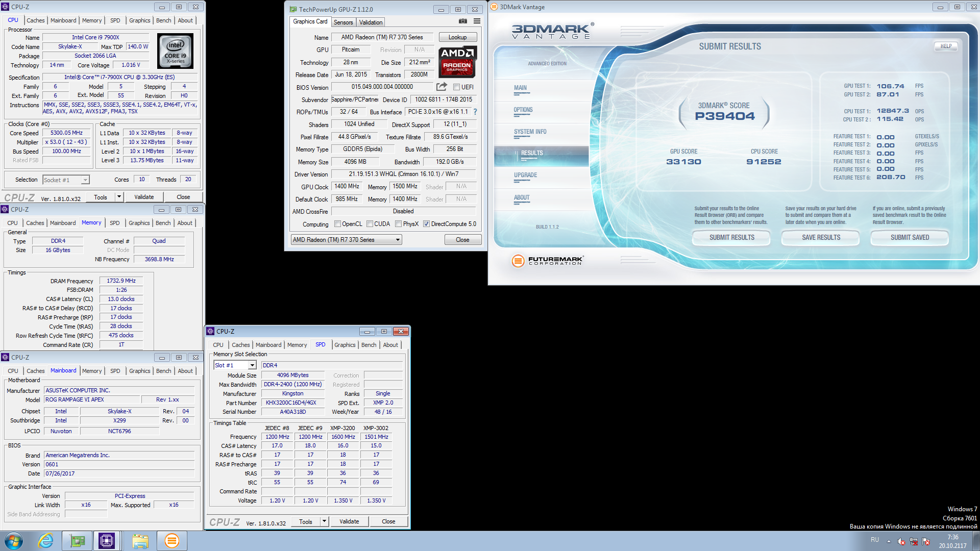Open Bench tab in CPU-Z SPD window
980x551 pixels.
coord(369,345)
